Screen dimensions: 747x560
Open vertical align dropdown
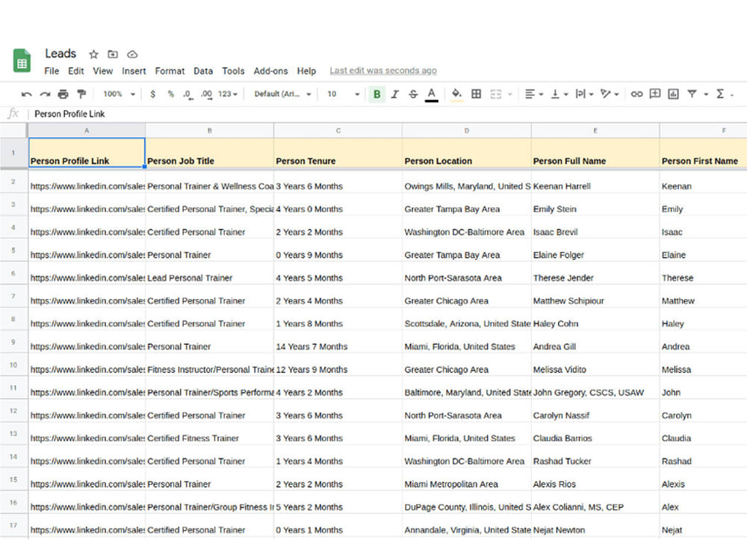560,94
